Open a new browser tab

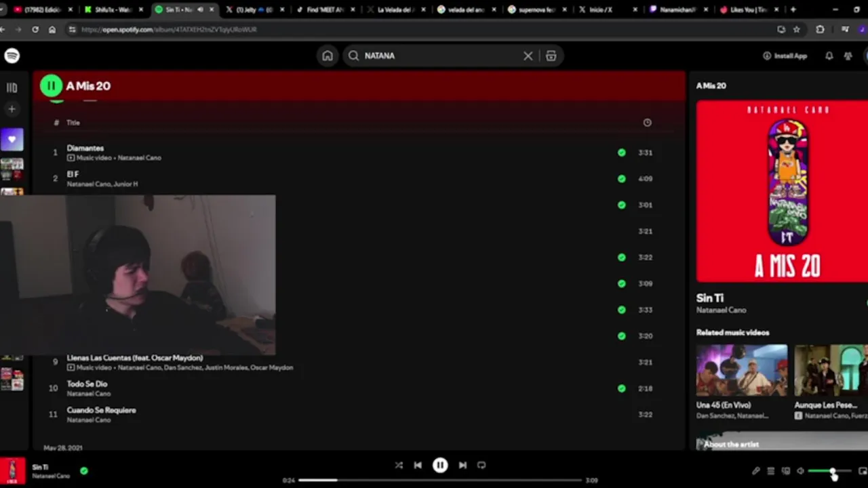tap(793, 9)
